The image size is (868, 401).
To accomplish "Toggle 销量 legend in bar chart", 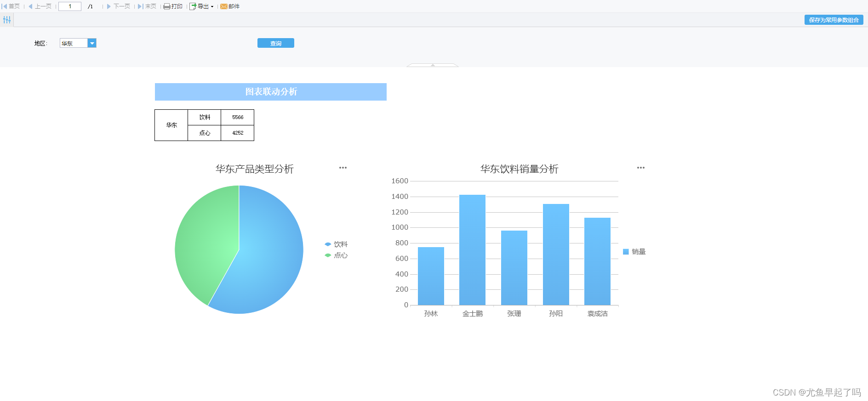I will pos(634,252).
